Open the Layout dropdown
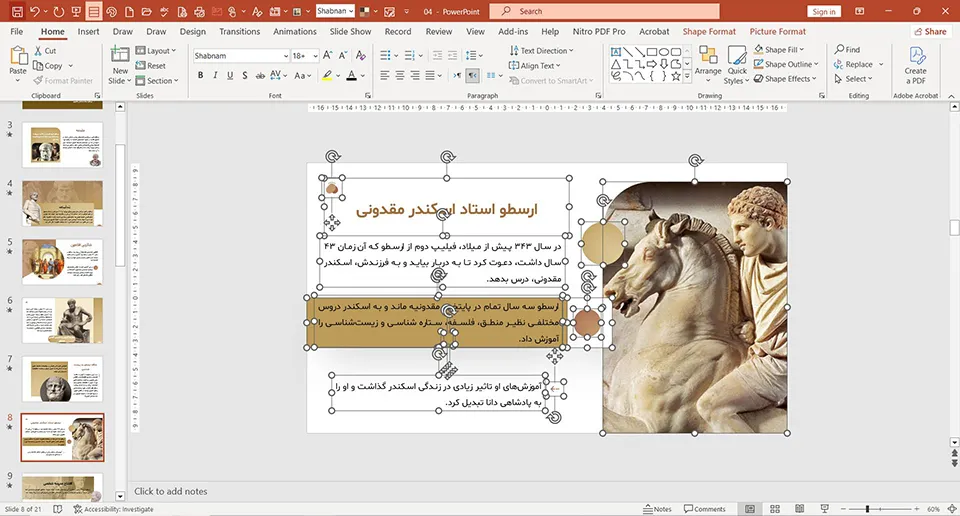 pyautogui.click(x=156, y=51)
